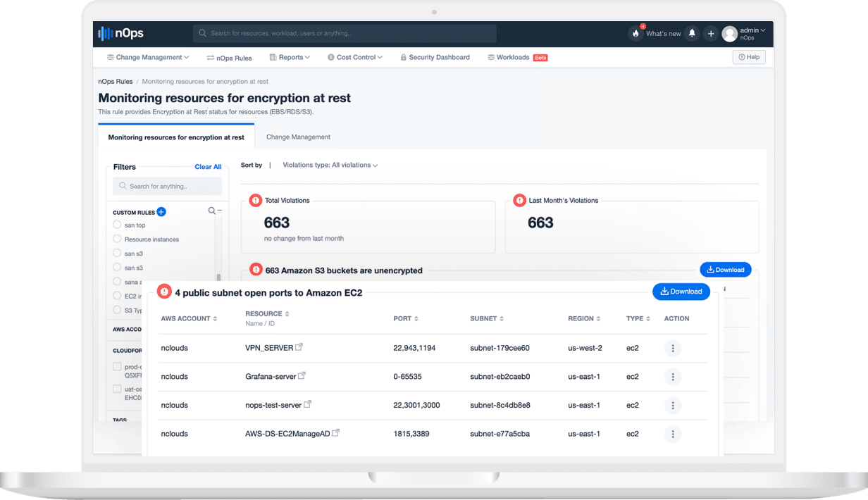Open the admin account dropdown arrow

coord(763,30)
